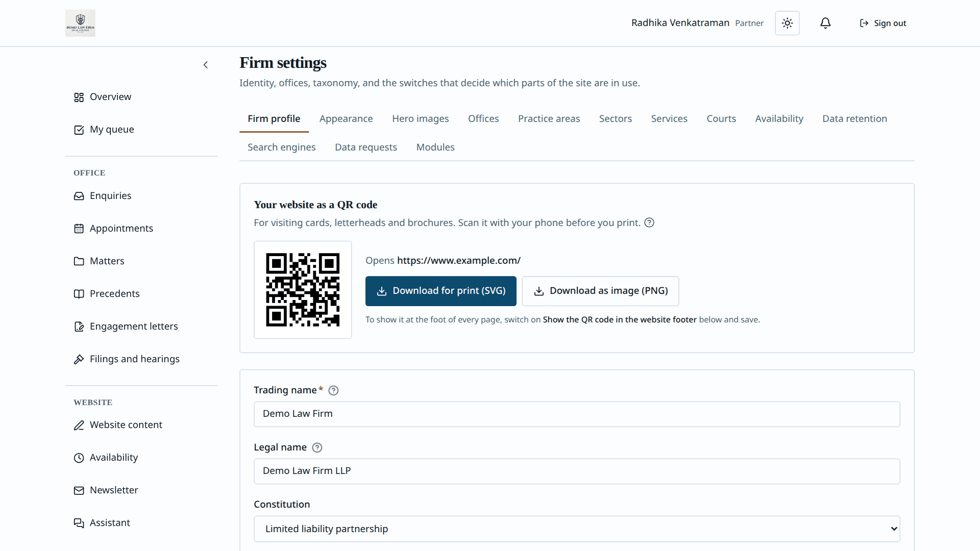This screenshot has width=980, height=551.
Task: Click the Assistant chat bubbles icon
Action: [79, 523]
